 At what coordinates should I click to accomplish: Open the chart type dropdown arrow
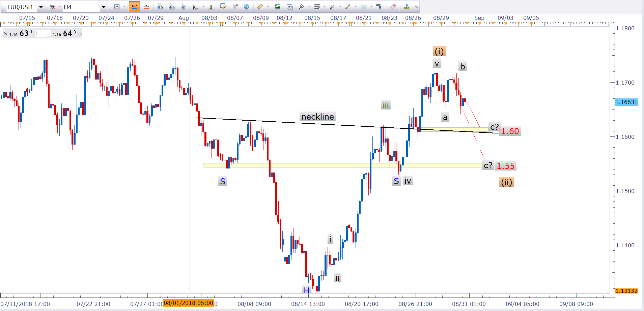[124, 7]
